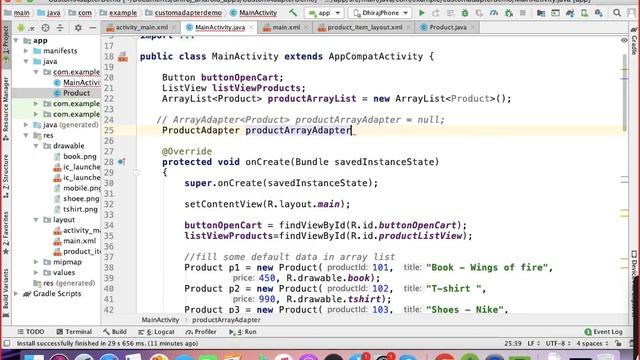
Task: Collapse the java folder
Action: (x=26, y=62)
